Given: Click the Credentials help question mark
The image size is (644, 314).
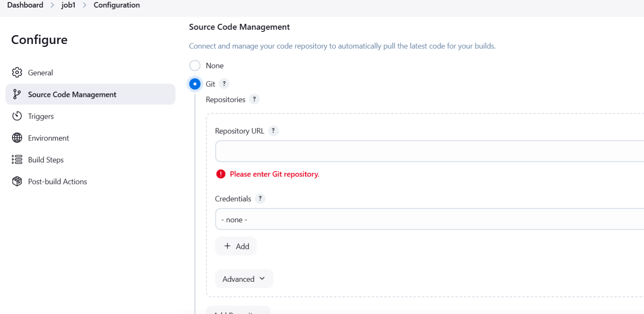Looking at the screenshot, I should tap(260, 199).
